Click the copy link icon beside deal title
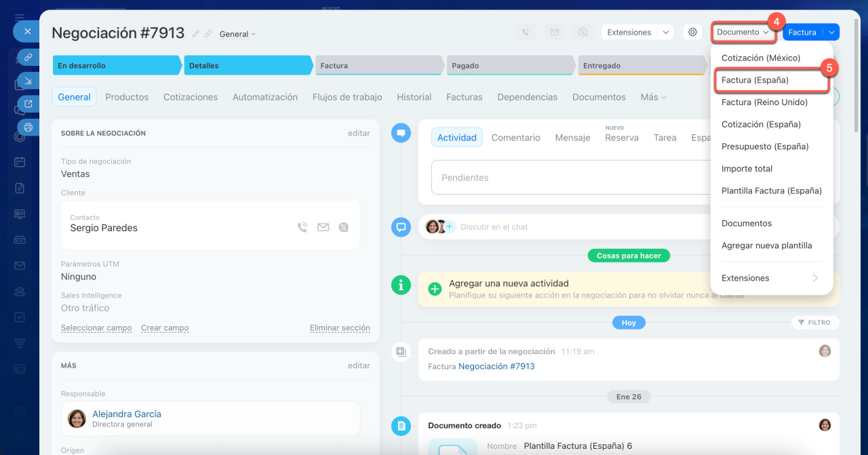 pyautogui.click(x=208, y=34)
